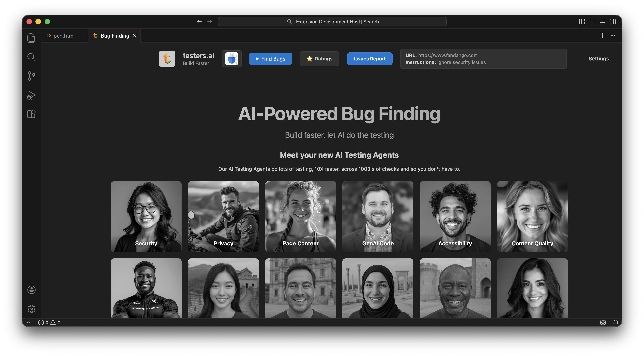Open Run and Debug view
The image size is (644, 356).
(x=31, y=95)
